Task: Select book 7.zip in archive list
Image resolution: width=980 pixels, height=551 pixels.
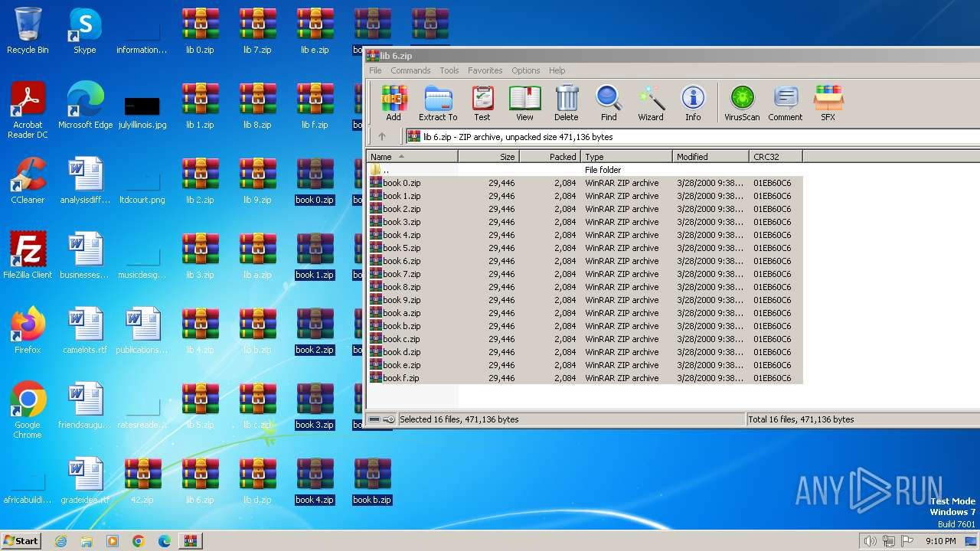Action: tap(585, 274)
